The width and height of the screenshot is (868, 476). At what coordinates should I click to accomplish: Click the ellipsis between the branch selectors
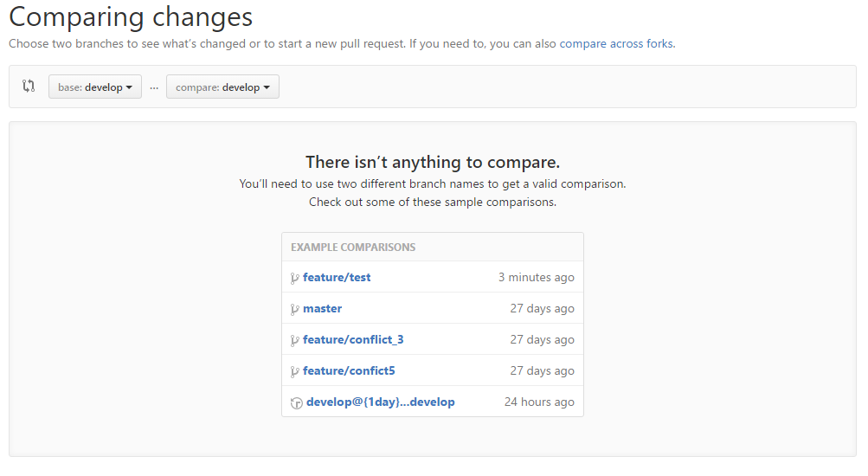tap(154, 87)
